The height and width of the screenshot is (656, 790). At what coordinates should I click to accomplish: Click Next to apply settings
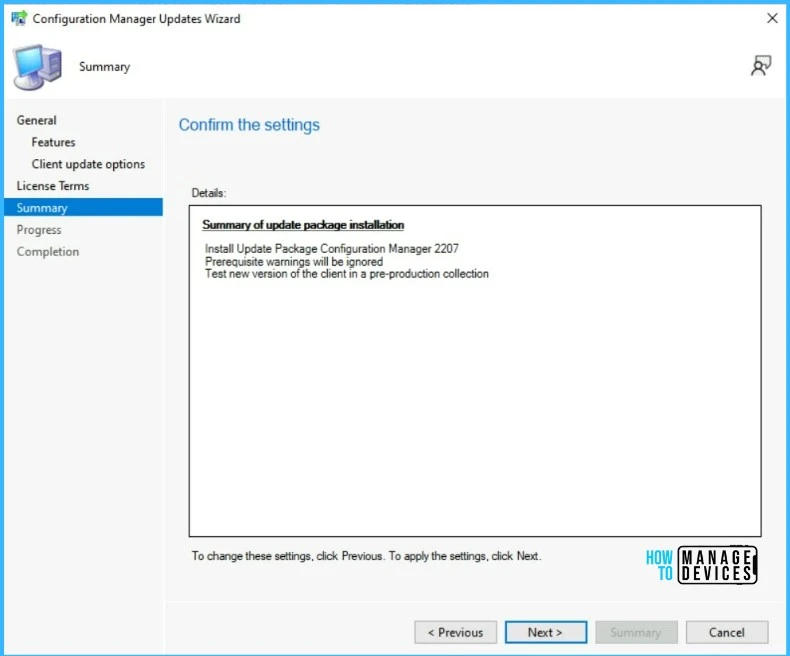546,632
